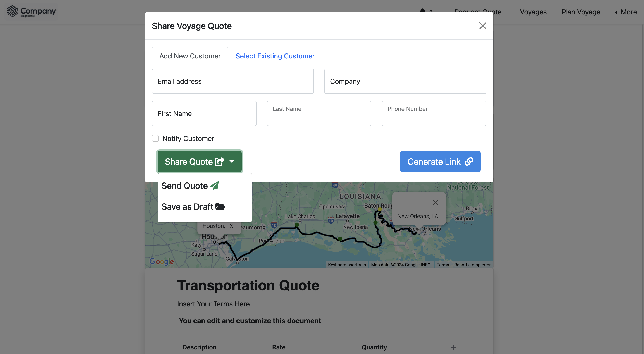Viewport: 644px width, 354px height.
Task: Click the Company logo icon
Action: 12,11
